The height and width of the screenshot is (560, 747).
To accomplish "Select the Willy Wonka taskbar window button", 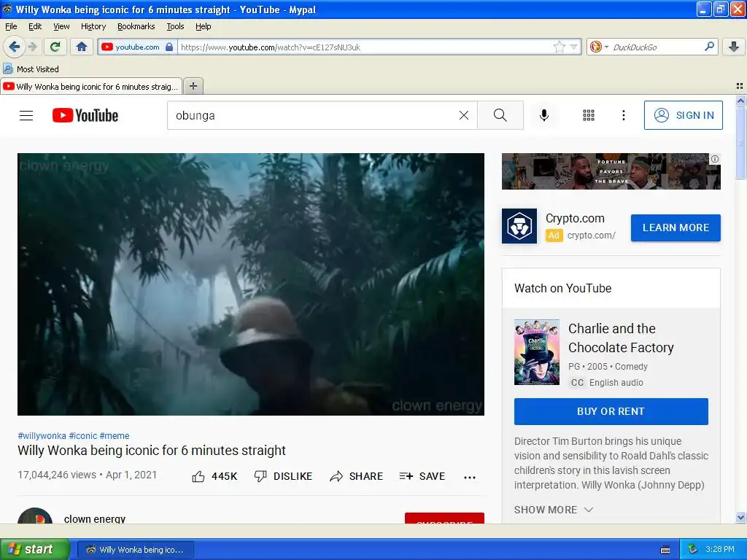I will 135,550.
